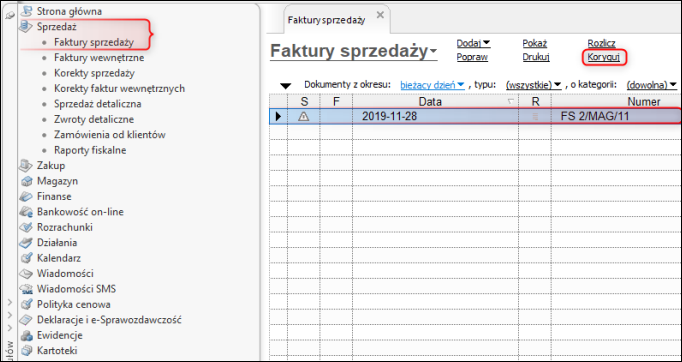Open Faktury sprzedaży in sidebar
Screen dimensions: 682x362
point(94,42)
